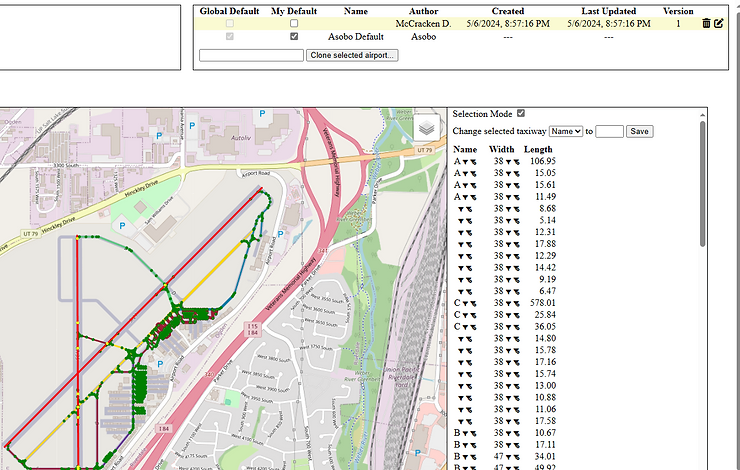Click crossed-out name filter on C 578.01 row
The height and width of the screenshot is (470, 740).
[x=473, y=303]
